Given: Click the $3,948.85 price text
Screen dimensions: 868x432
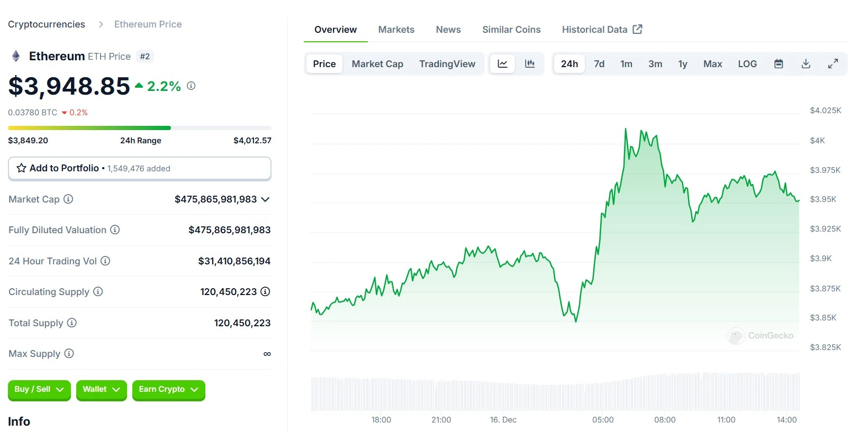Looking at the screenshot, I should pyautogui.click(x=69, y=86).
